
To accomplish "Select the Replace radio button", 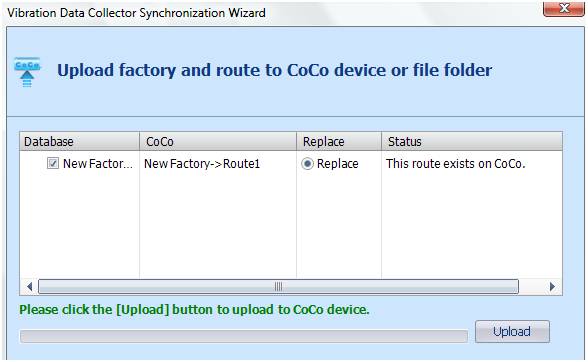I will pos(307,164).
